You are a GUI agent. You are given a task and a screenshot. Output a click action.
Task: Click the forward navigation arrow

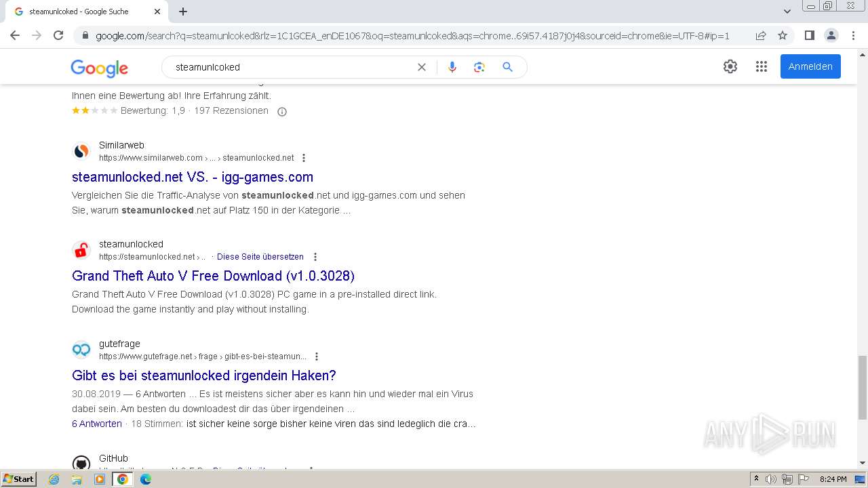[37, 35]
